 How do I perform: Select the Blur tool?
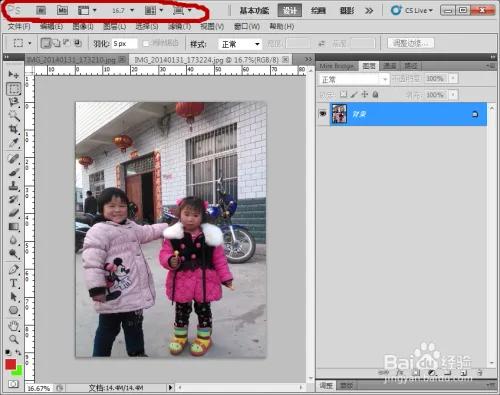[x=13, y=240]
